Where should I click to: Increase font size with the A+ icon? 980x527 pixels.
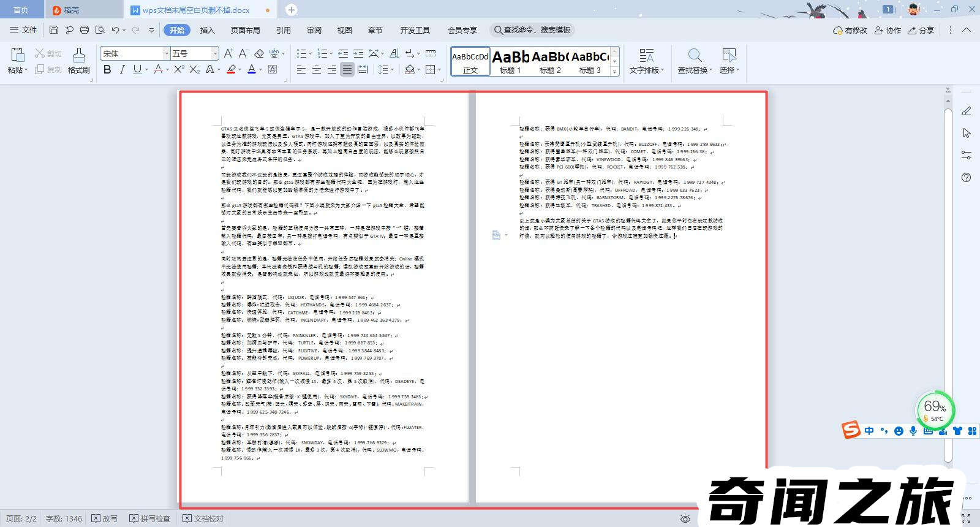[x=228, y=53]
